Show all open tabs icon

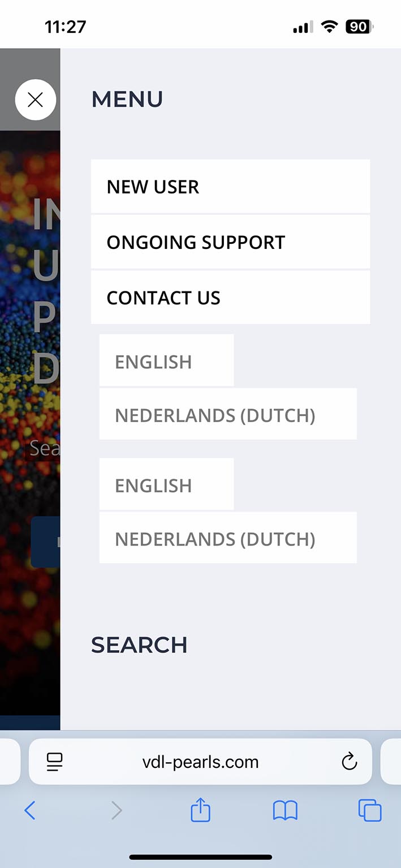click(370, 811)
